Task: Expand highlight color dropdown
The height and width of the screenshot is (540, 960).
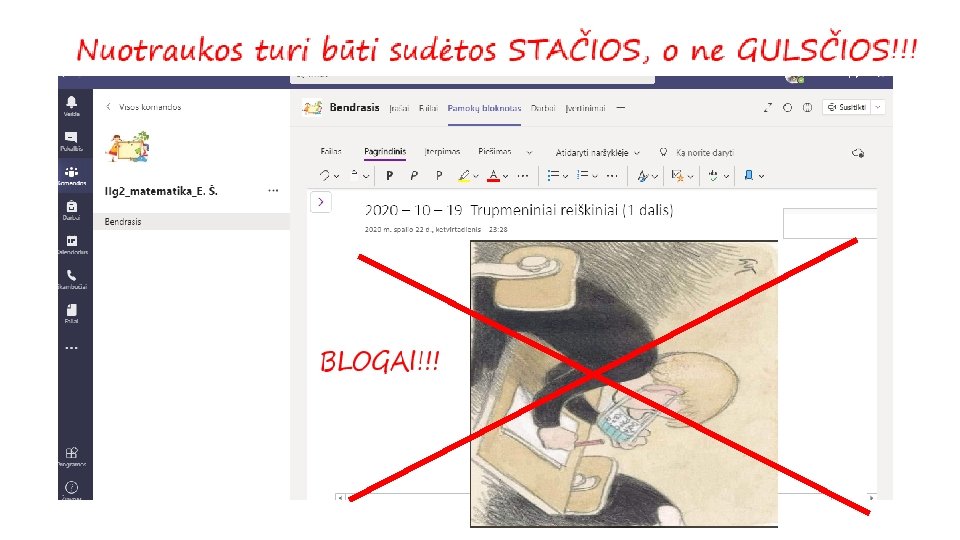Action: 476,176
